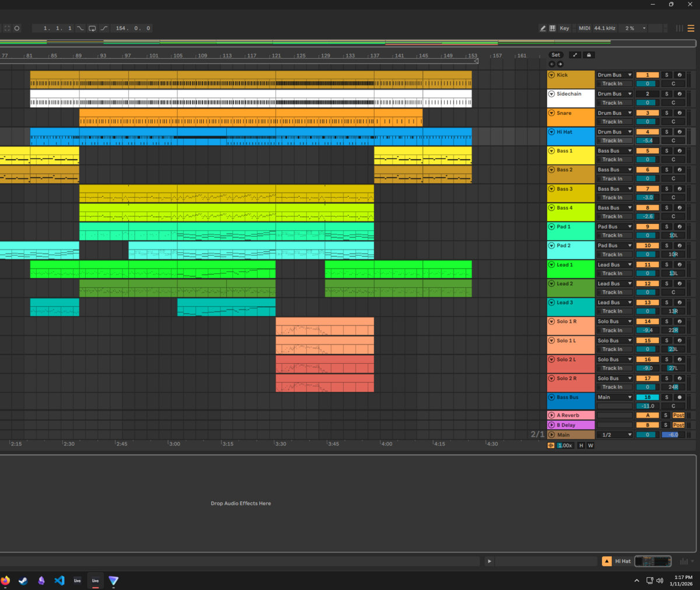Click the lock envelopes icon

coord(589,55)
